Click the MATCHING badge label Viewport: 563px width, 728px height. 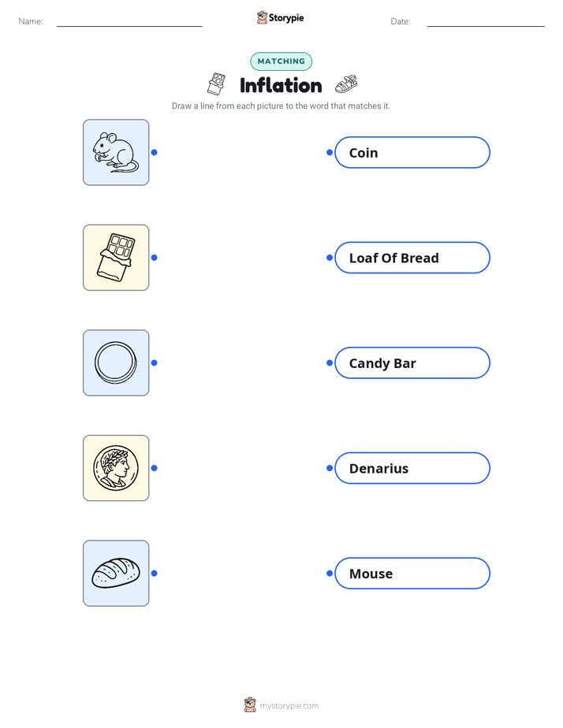point(281,61)
